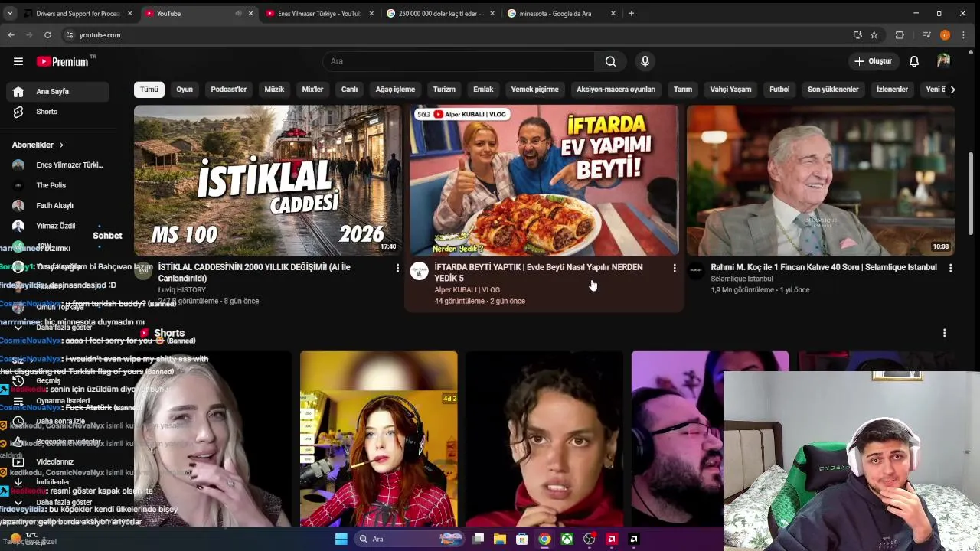Expand Abonelikler subscriptions chevron
This screenshot has width=980, height=551.
[x=61, y=145]
